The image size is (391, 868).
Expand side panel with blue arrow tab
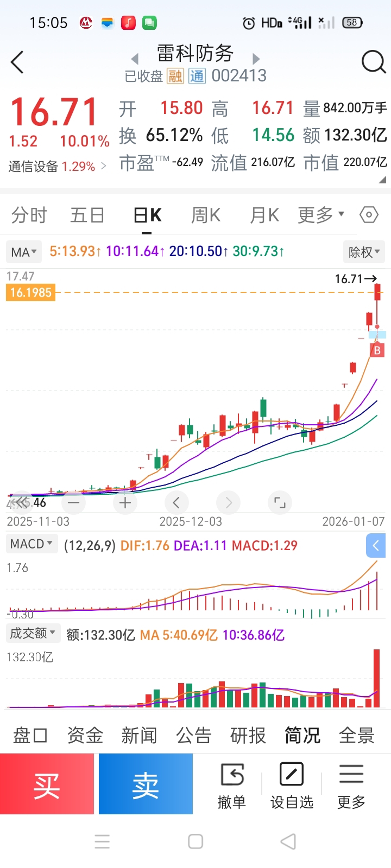(x=376, y=545)
